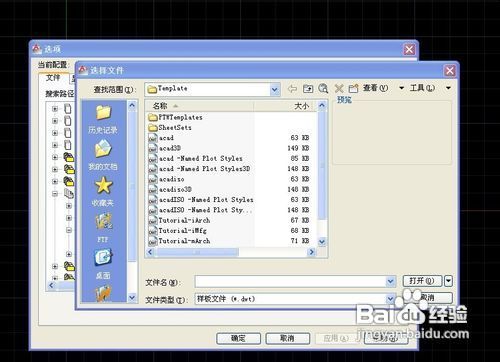Click the Open (打开) button
This screenshot has width=500, height=362.
422,281
